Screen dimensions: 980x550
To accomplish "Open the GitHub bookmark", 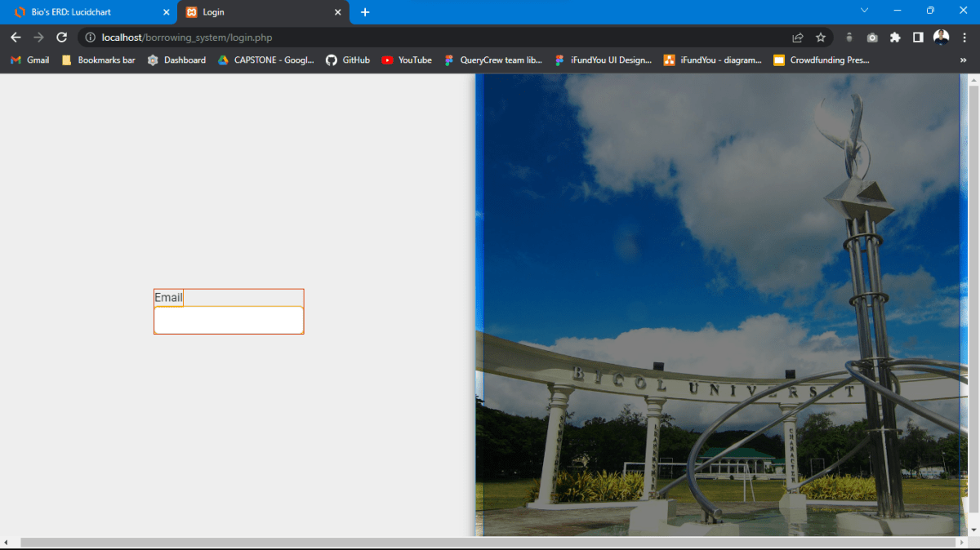I will (x=348, y=60).
